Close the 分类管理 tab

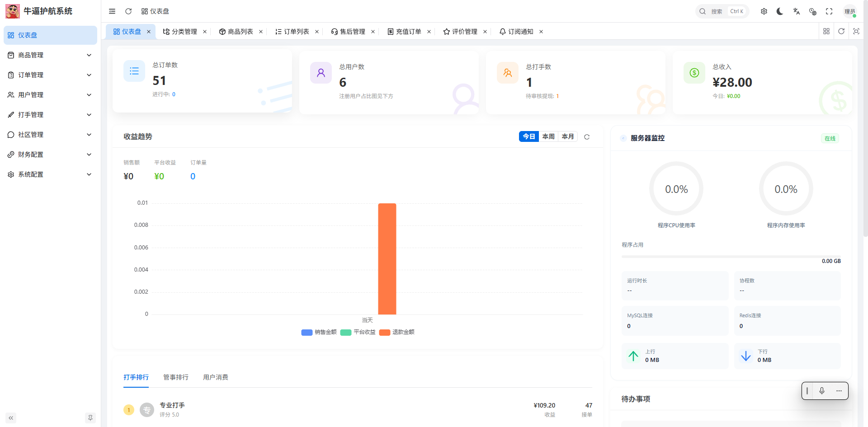point(205,32)
